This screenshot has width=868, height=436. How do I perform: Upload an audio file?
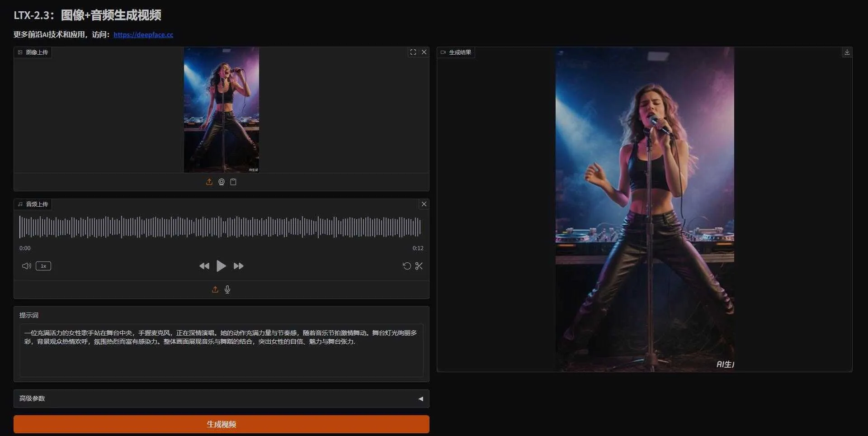[215, 289]
